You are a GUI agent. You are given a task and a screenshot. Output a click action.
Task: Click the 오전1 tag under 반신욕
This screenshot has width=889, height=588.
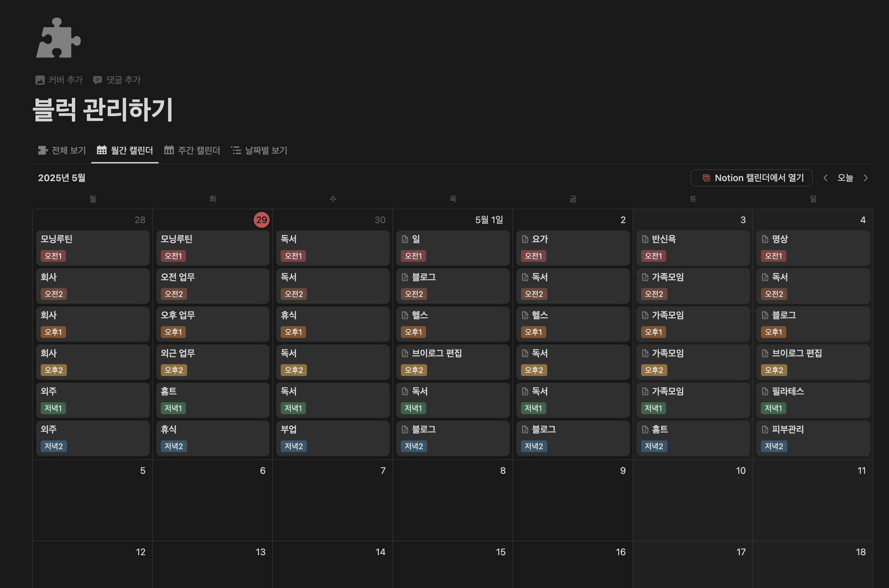(x=653, y=256)
